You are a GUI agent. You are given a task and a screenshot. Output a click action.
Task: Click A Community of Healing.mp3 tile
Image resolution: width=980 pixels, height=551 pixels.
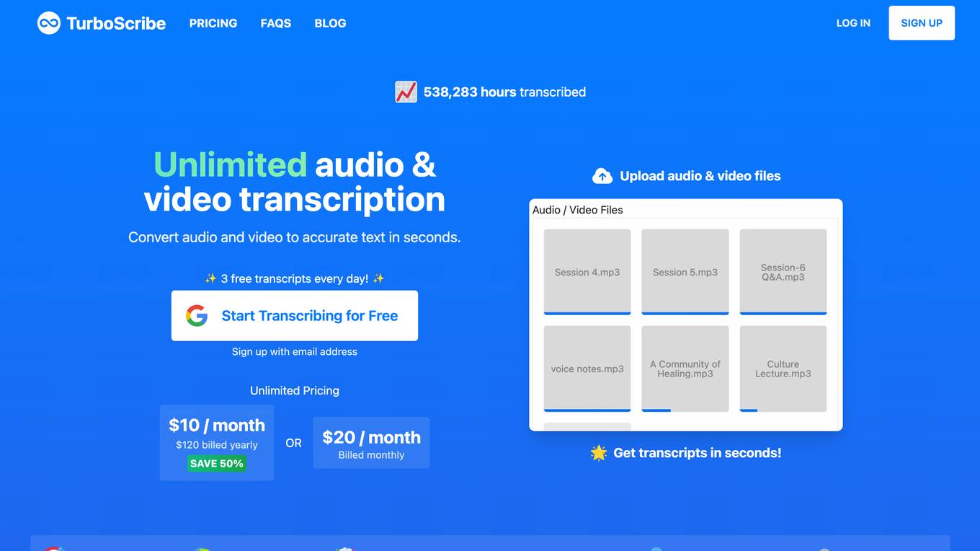(x=685, y=369)
